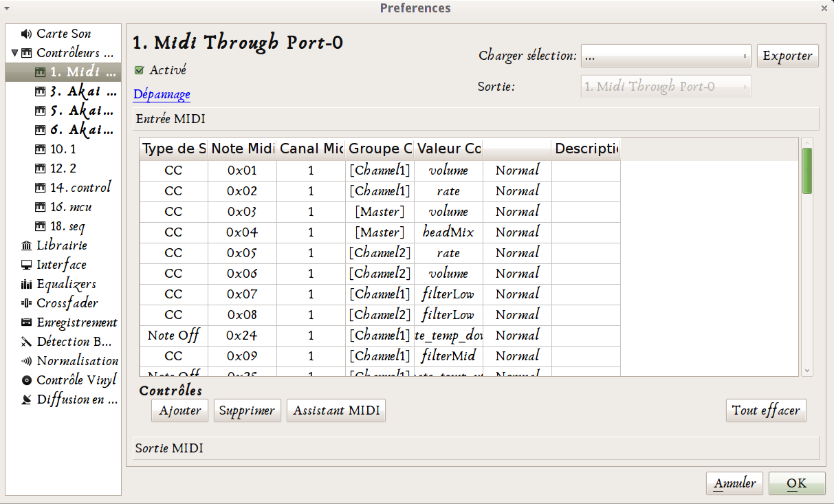Click the green table scrollbar handle
Viewport: 834px width, 504px height.
point(807,171)
